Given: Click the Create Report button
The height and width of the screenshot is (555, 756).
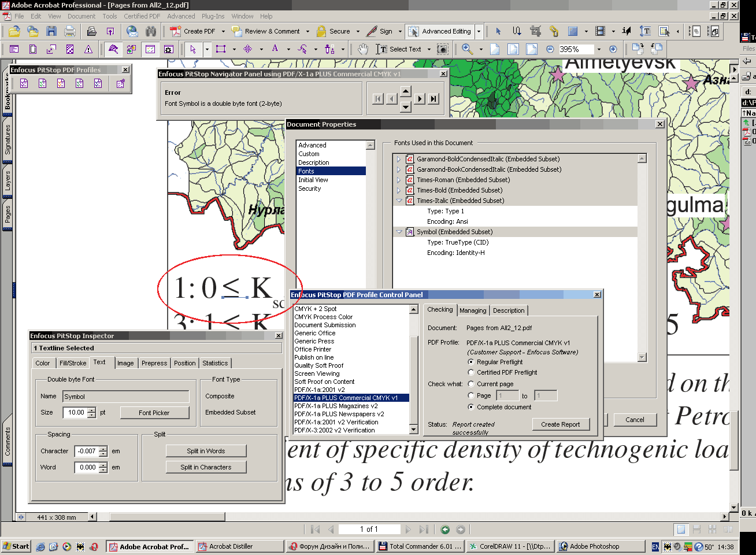Looking at the screenshot, I should click(561, 424).
